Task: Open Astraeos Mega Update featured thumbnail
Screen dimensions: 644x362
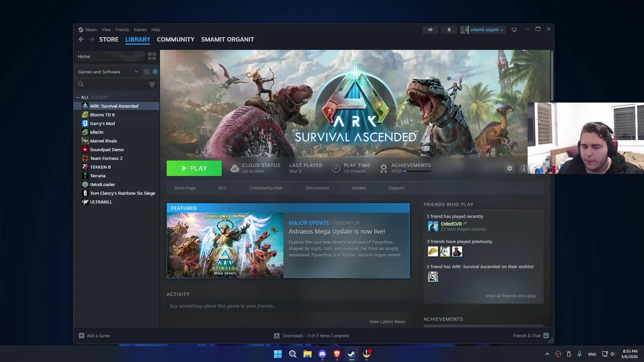Action: 225,245
